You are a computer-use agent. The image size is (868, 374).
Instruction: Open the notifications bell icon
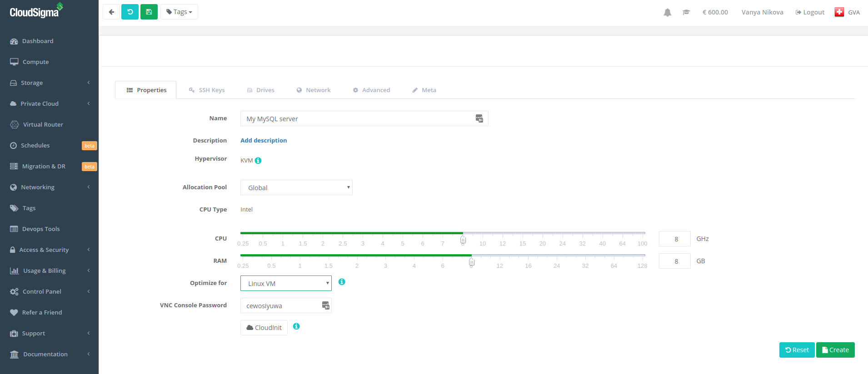(x=667, y=12)
